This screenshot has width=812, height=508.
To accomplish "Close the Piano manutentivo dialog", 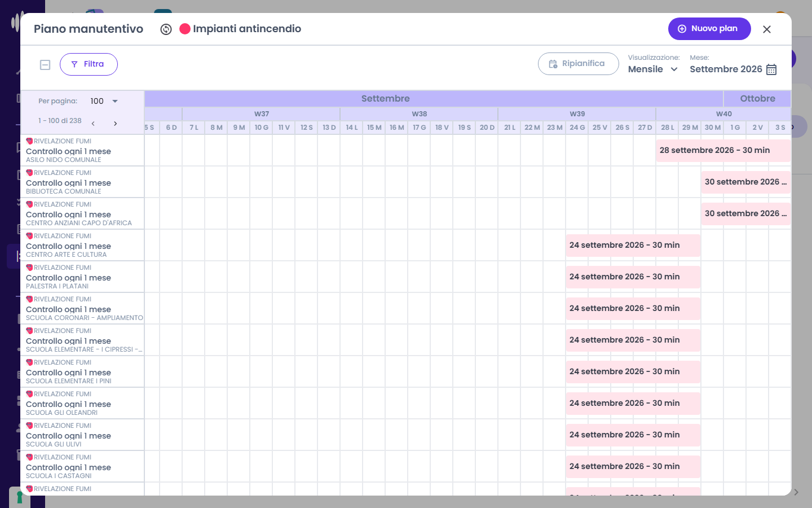I will pos(767,29).
